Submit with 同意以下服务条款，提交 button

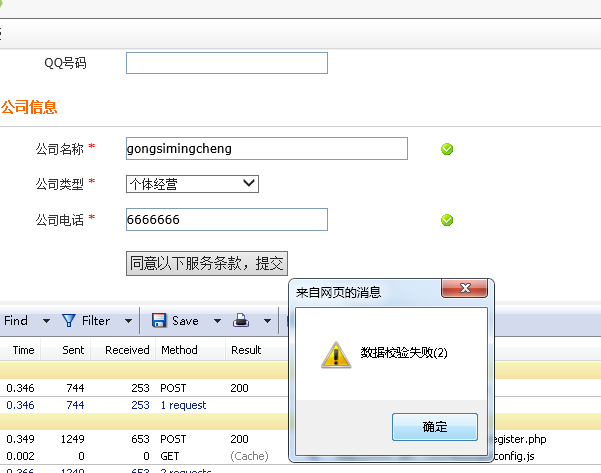pyautogui.click(x=207, y=263)
